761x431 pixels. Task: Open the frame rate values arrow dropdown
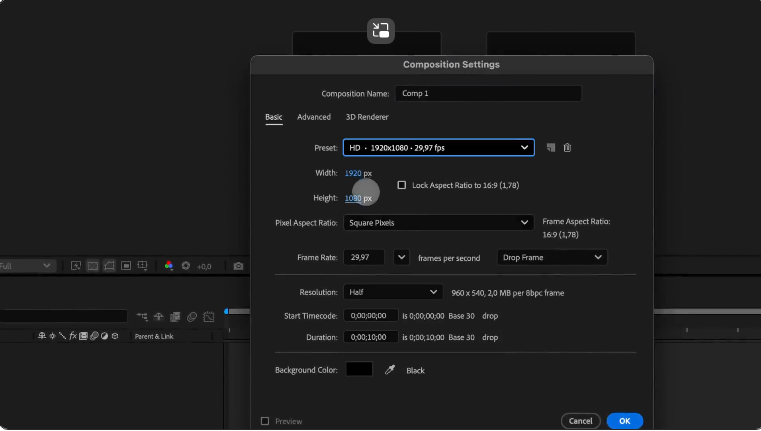pos(401,257)
